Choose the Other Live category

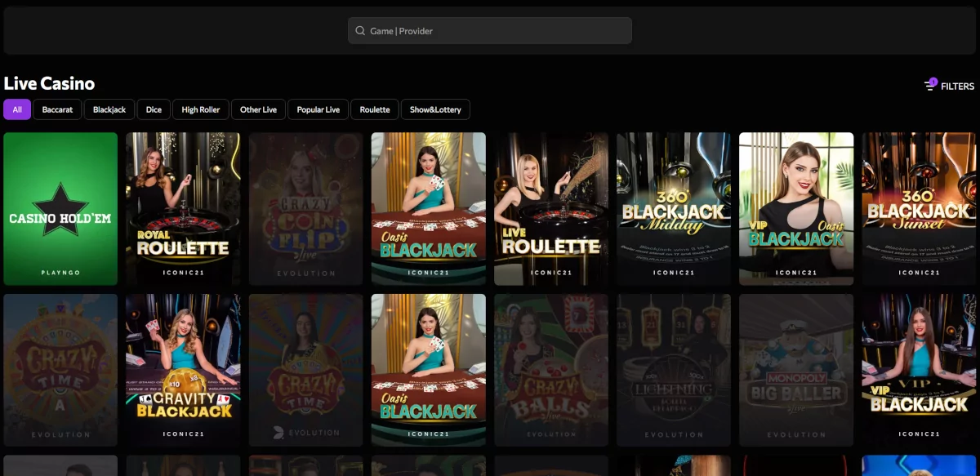(258, 109)
